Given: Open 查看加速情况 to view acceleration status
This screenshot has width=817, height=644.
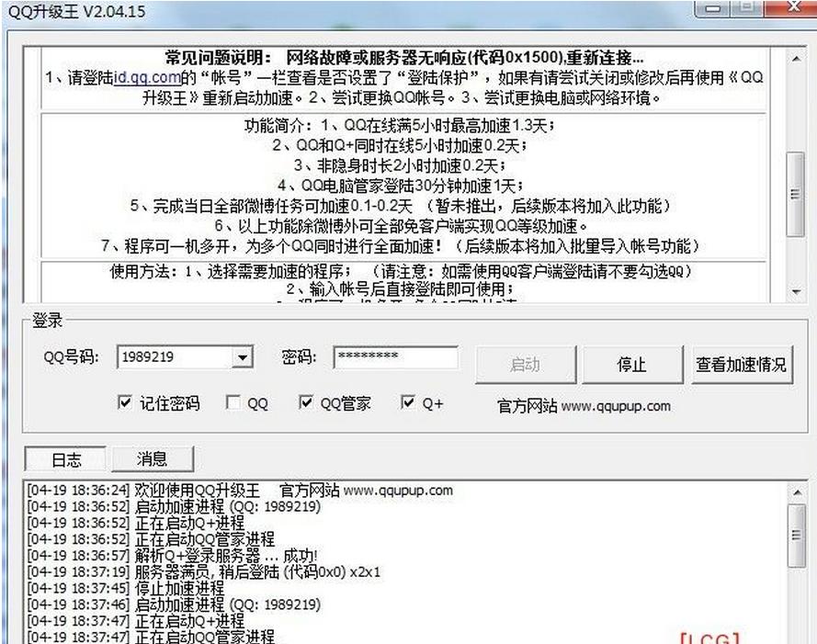Looking at the screenshot, I should [742, 364].
